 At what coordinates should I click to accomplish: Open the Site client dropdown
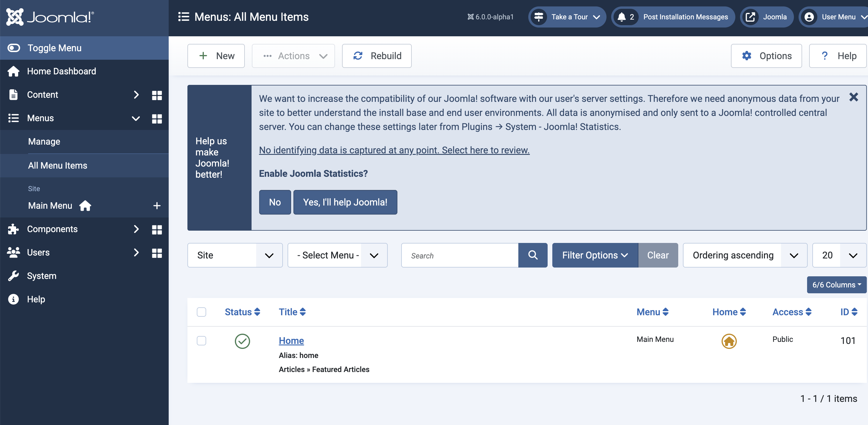[x=235, y=255]
